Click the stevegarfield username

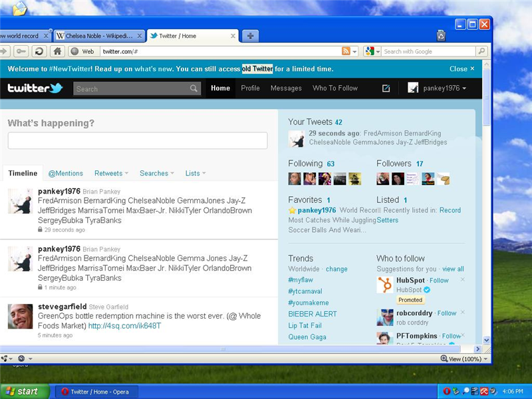[x=62, y=307]
